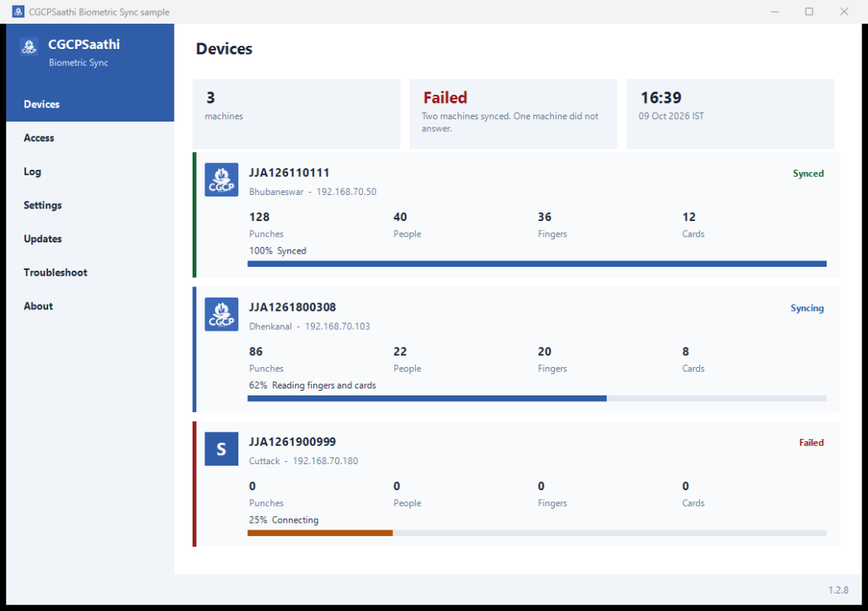This screenshot has width=868, height=611.
Task: Click the Syncing status label
Action: tap(807, 308)
